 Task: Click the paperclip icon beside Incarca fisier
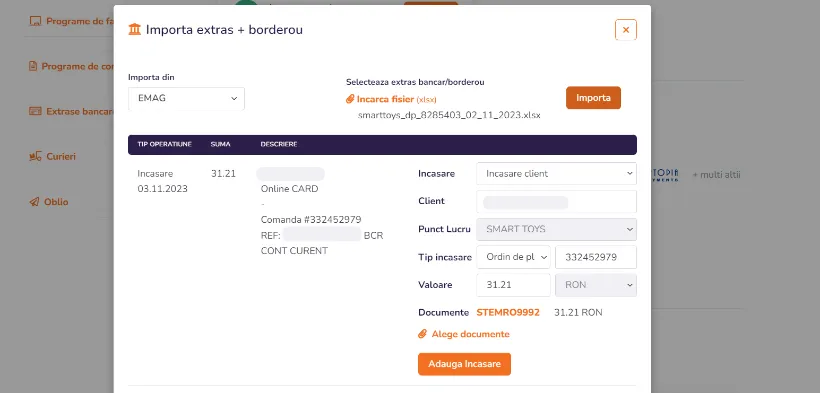[x=350, y=99]
